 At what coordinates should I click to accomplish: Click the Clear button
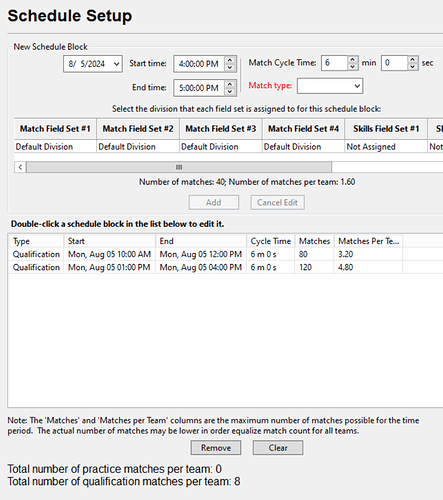click(x=278, y=448)
